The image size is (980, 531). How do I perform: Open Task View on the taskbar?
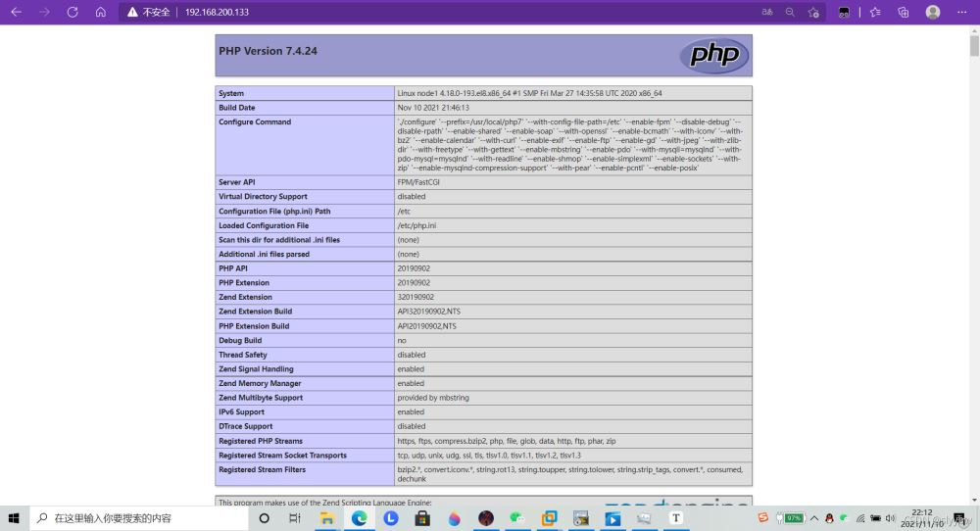(295, 517)
